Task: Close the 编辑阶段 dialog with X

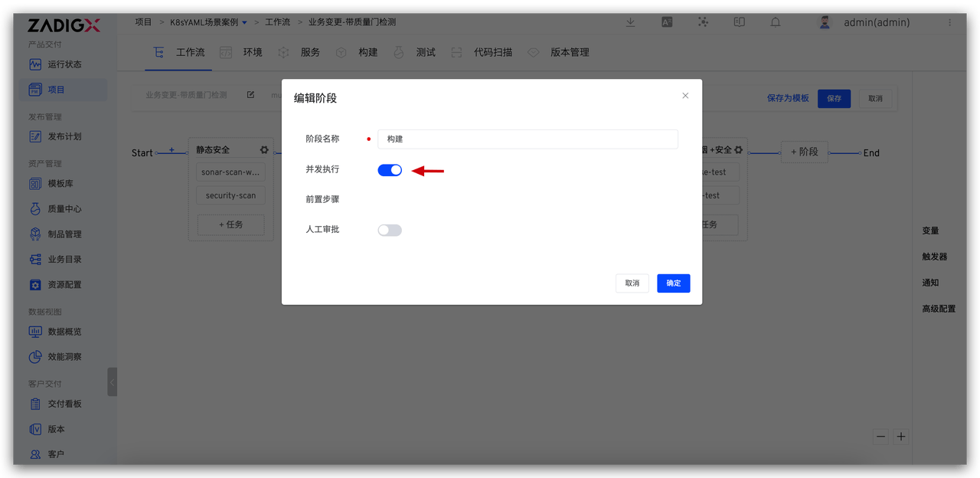Action: 685,96
